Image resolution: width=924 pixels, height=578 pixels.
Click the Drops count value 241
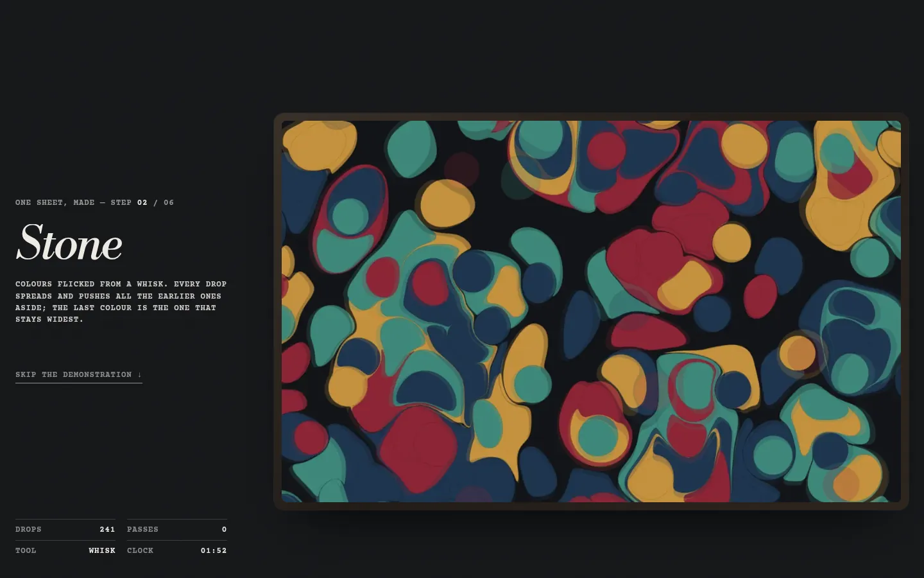pyautogui.click(x=107, y=530)
